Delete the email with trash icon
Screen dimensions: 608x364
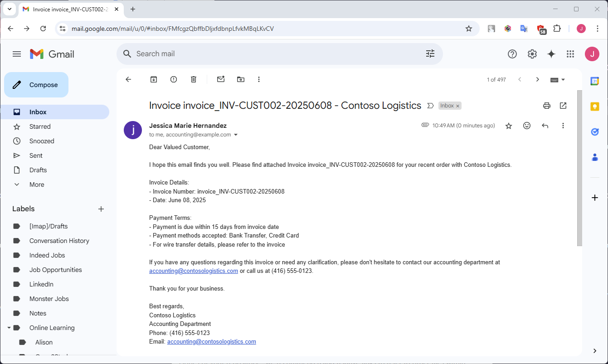point(194,79)
